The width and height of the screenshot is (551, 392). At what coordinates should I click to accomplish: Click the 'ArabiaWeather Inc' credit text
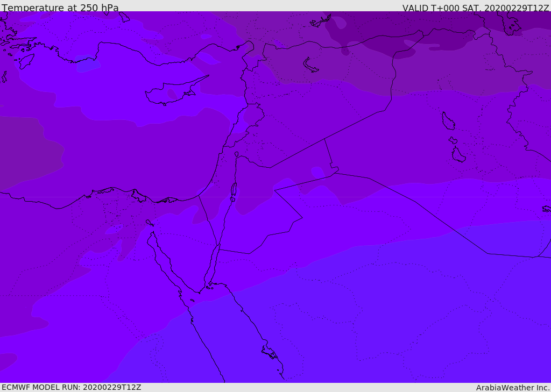(x=512, y=388)
